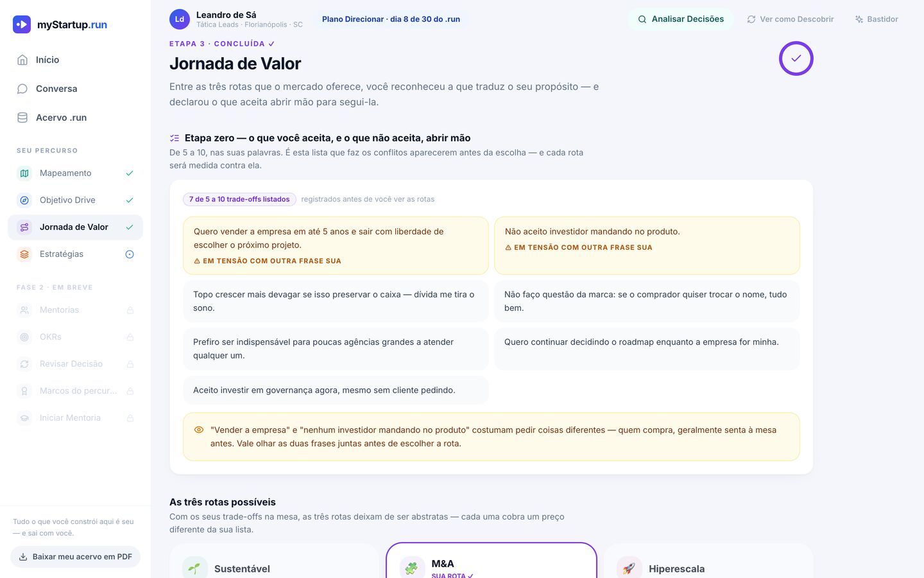This screenshot has width=924, height=578.
Task: Open the Bastidor option
Action: pos(877,19)
